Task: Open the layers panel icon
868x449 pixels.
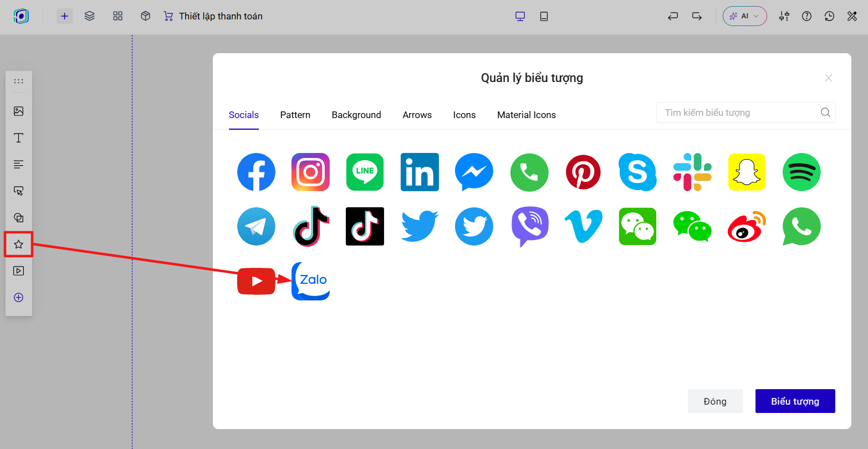Action: pyautogui.click(x=90, y=16)
